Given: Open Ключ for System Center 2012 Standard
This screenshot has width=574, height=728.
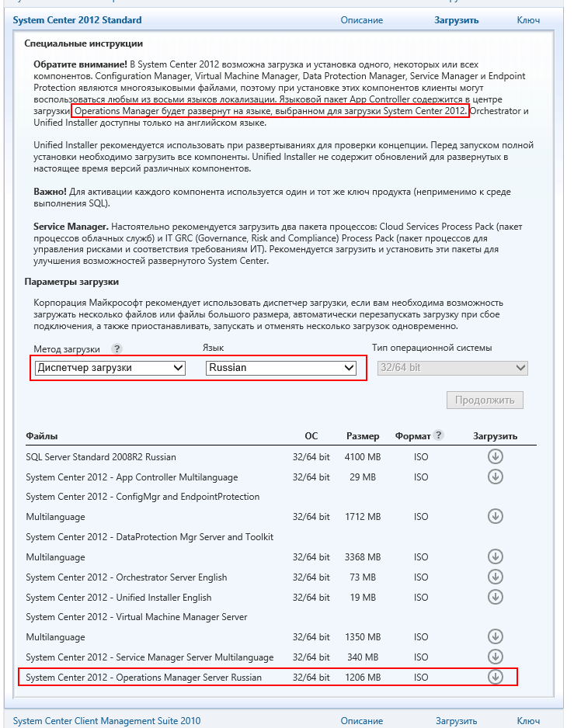Looking at the screenshot, I should click(x=528, y=20).
